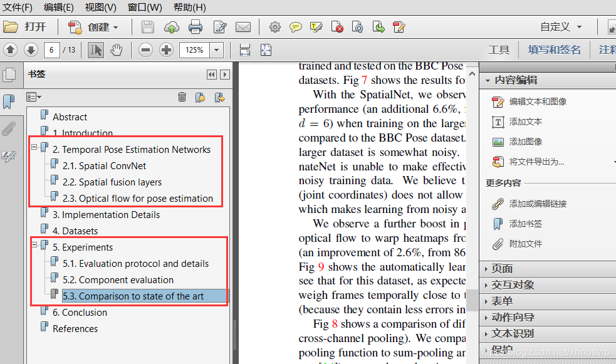Open the signatures panel sidebar icon

[x=9, y=156]
